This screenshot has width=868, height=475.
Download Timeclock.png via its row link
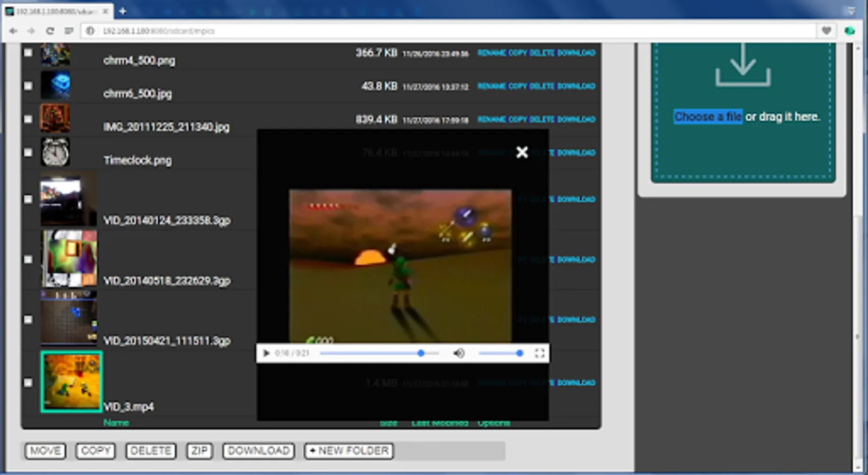[576, 153]
